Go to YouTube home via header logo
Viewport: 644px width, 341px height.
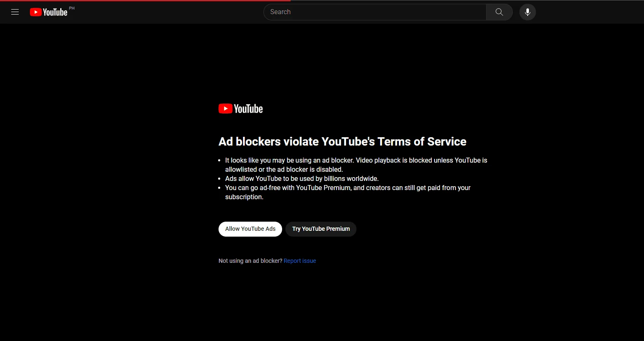[x=49, y=12]
